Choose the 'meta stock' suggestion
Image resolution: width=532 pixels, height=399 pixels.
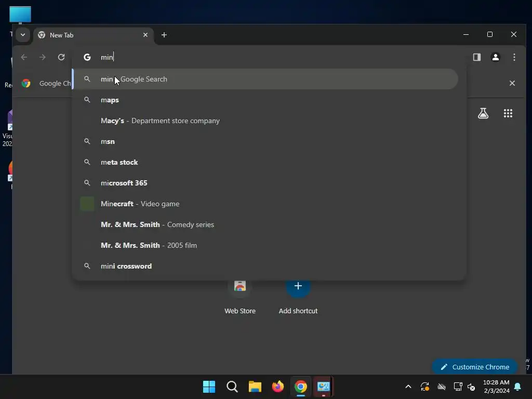265,162
